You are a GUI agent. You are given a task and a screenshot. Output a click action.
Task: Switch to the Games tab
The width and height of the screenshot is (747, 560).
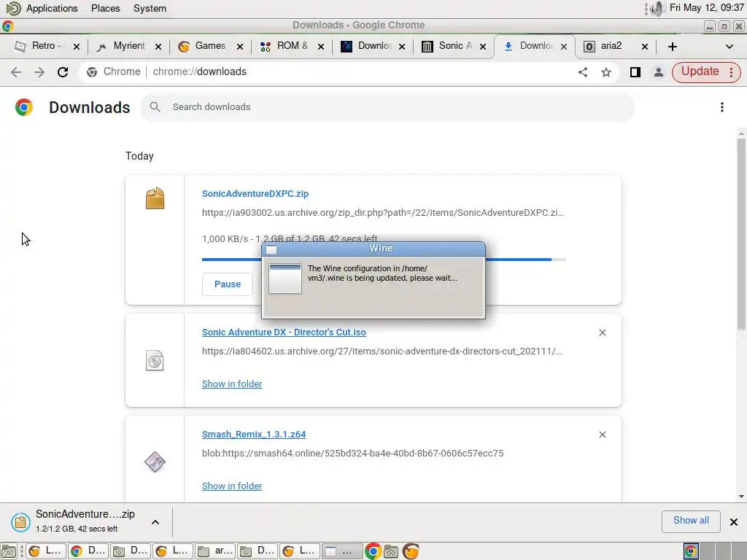tap(210, 46)
